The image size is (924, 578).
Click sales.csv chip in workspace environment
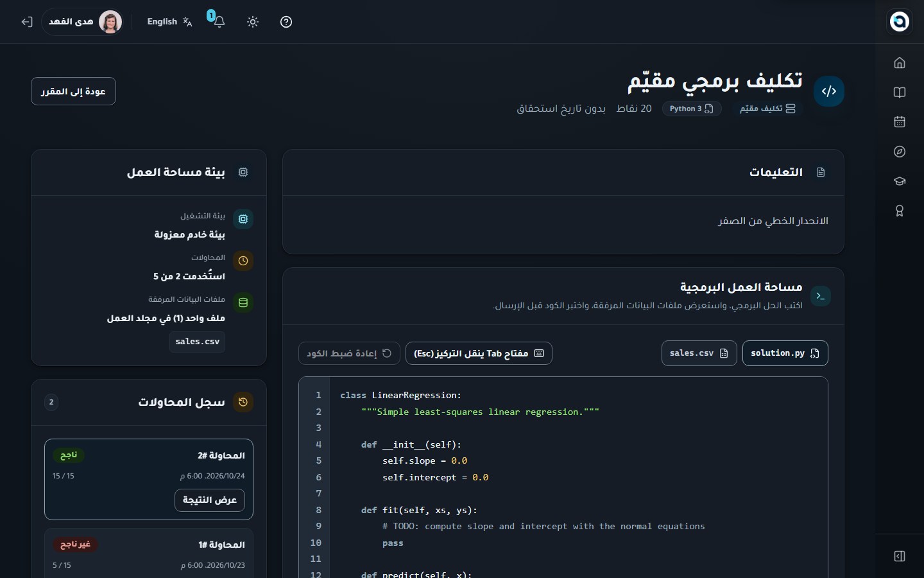[x=198, y=342]
